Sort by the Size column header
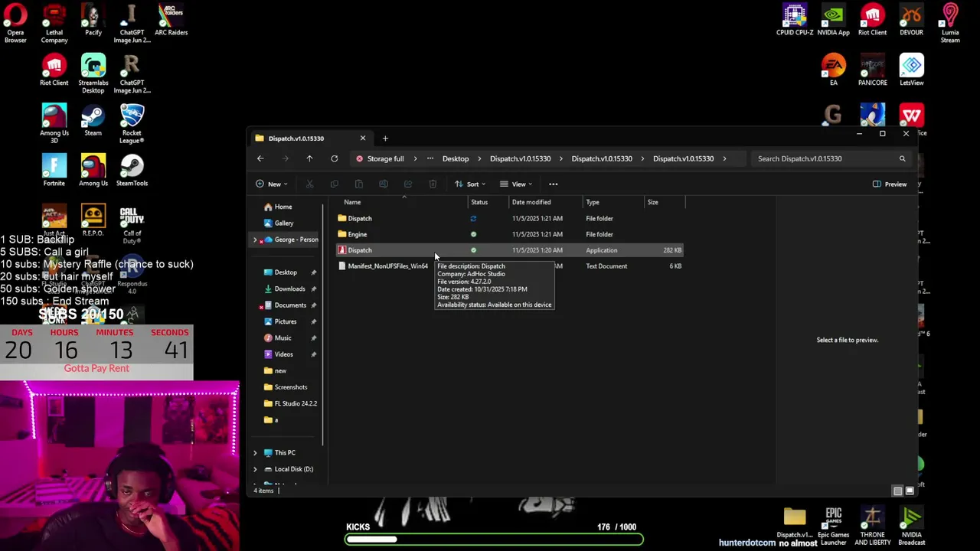980x551 pixels. (665, 202)
